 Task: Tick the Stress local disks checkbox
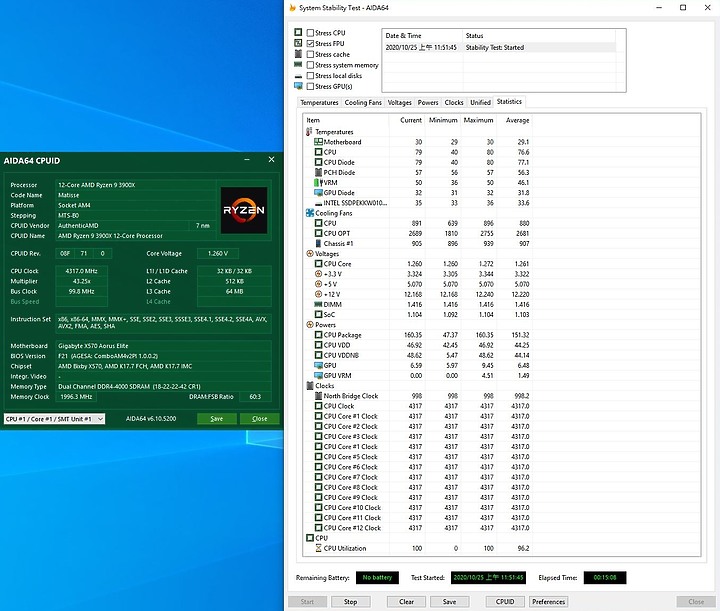point(310,76)
